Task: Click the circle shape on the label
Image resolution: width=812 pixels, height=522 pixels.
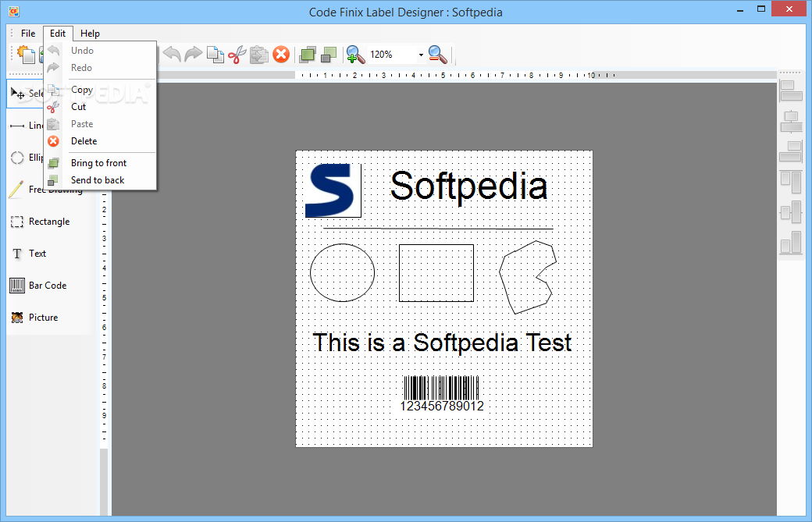Action: (342, 272)
